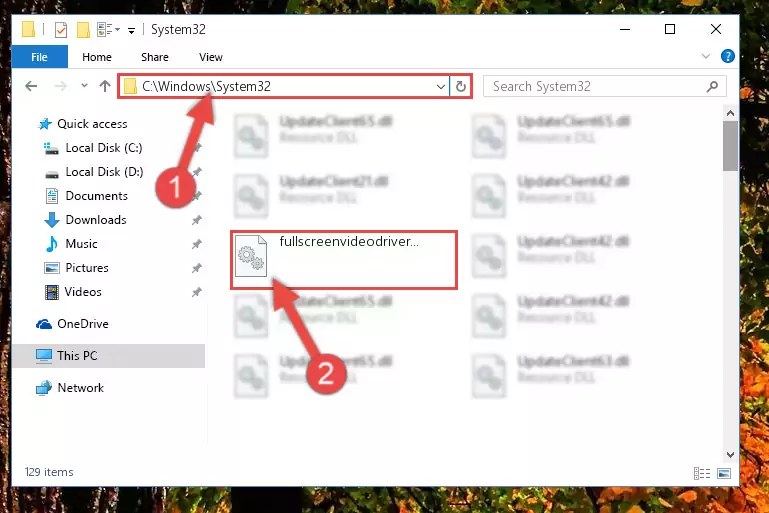Click the scroll up arrow of file list
The image size is (769, 513).
point(730,113)
